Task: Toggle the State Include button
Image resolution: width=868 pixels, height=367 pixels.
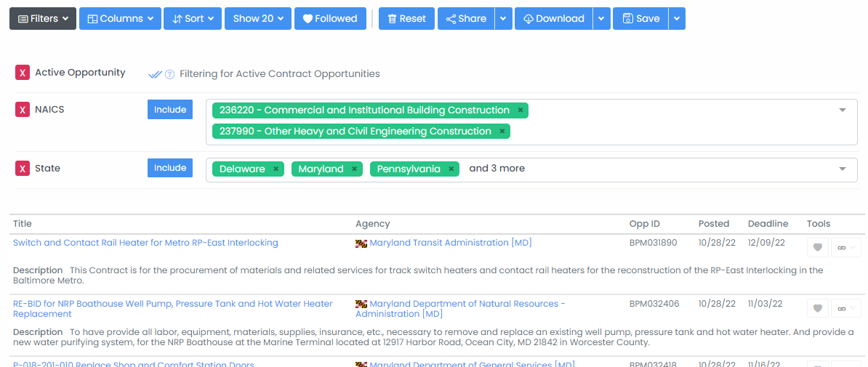Action: (x=170, y=168)
